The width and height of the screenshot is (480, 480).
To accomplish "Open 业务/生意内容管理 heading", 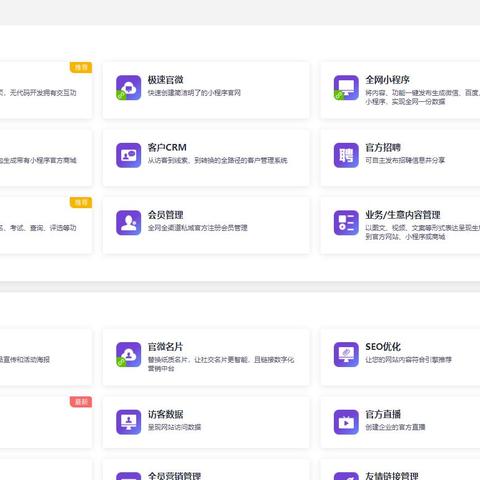I will pyautogui.click(x=403, y=215).
